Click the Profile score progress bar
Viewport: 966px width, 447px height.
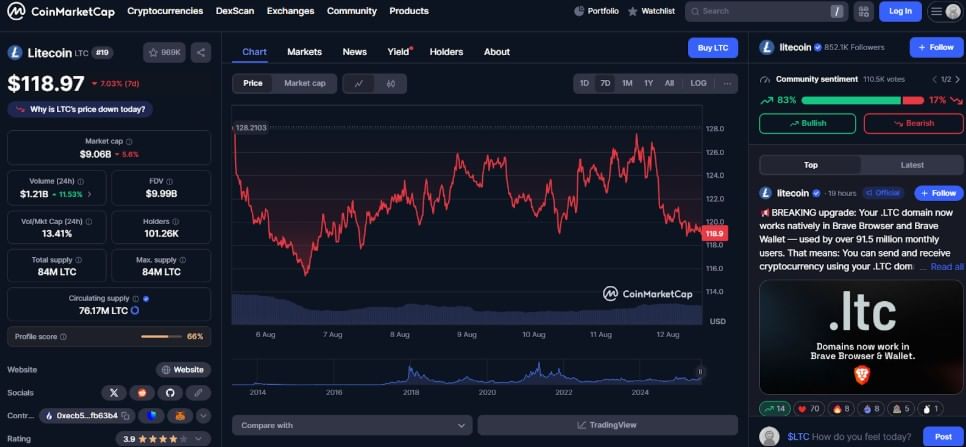(162, 337)
